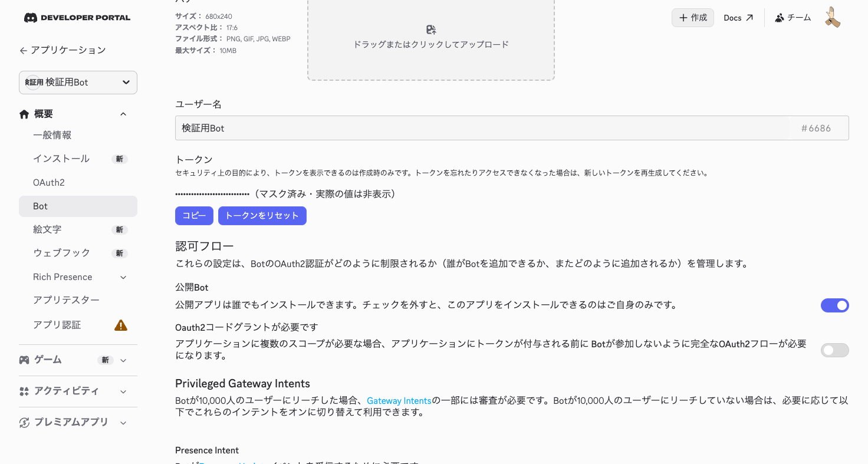Open the Docs link
868x464 pixels.
pyautogui.click(x=738, y=18)
